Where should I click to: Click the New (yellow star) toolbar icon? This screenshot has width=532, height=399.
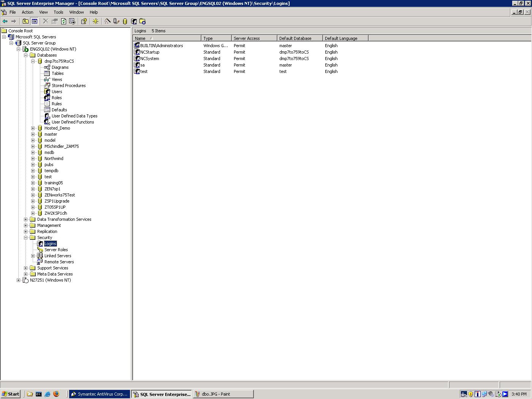96,21
